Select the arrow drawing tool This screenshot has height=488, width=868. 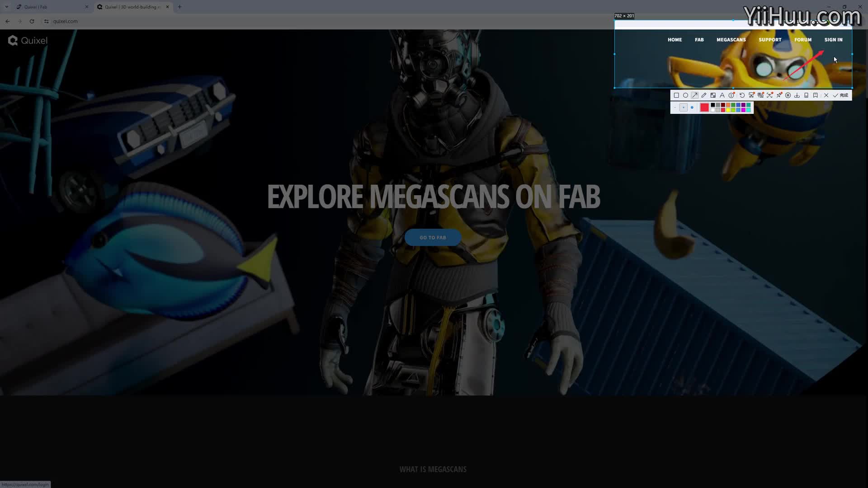(x=695, y=95)
